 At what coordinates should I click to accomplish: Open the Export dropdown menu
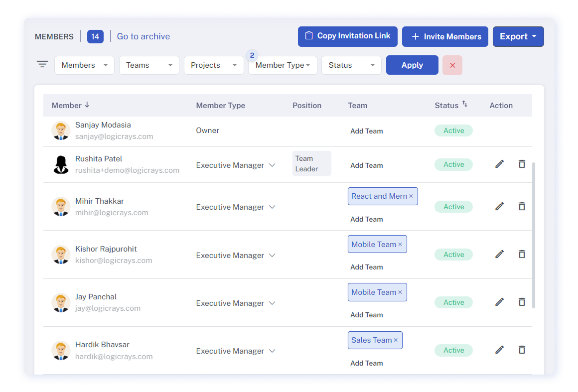click(x=518, y=36)
